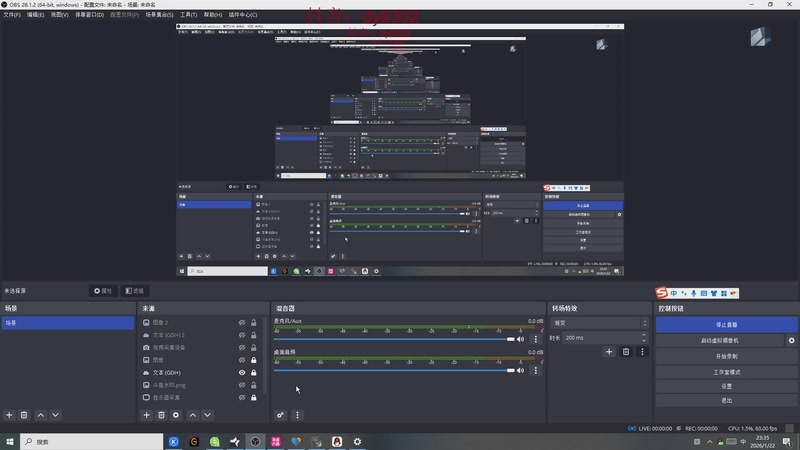Show the 文本 (GDI+) 2 source eye icon

pos(242,335)
